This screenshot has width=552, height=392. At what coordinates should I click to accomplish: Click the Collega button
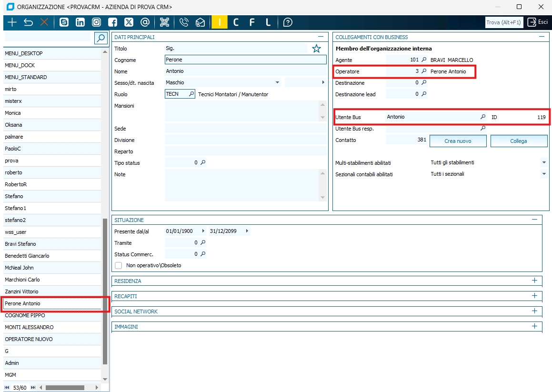[x=519, y=141]
